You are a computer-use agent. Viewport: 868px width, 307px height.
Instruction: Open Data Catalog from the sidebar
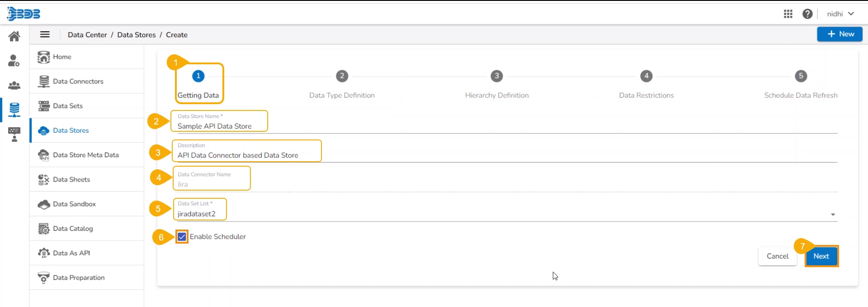tap(73, 229)
